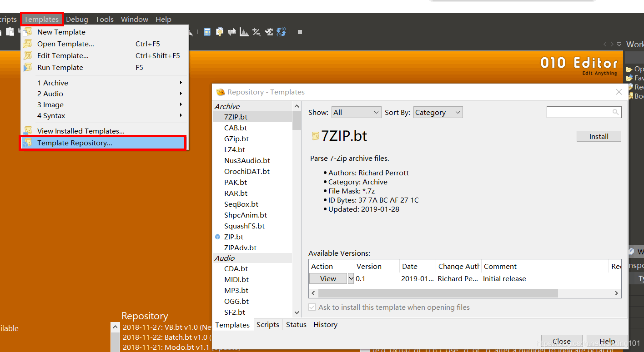Screen dimensions: 644x352
Task: Open the Window menu
Action: pos(135,19)
